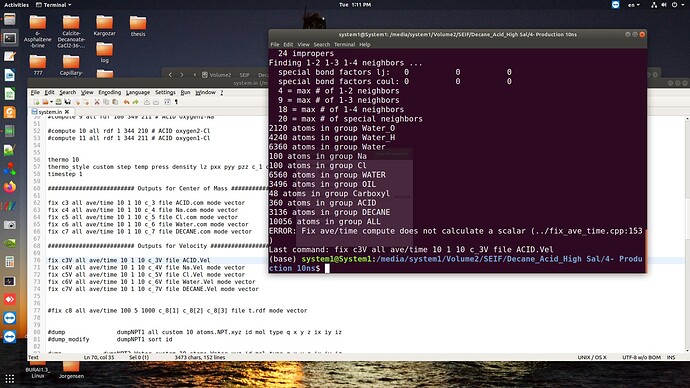Screen dimensions: 690x388
Task: Click Save icon in editor toolbar
Action: [58, 102]
